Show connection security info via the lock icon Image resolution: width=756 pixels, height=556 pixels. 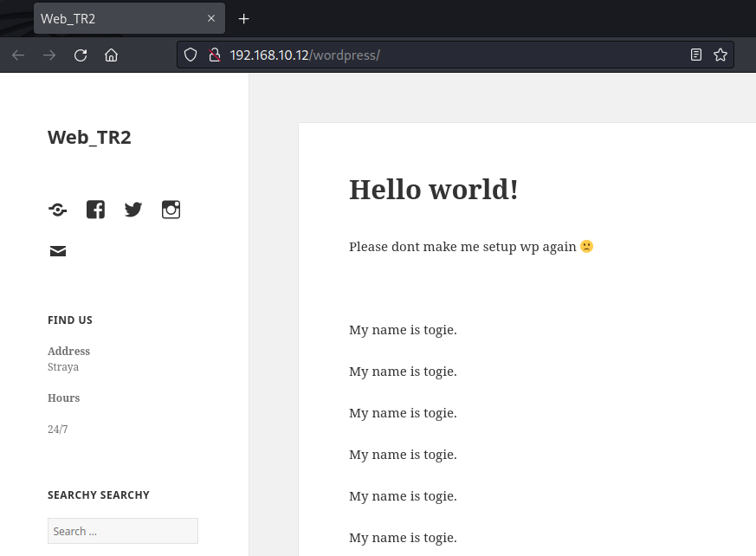[x=214, y=55]
